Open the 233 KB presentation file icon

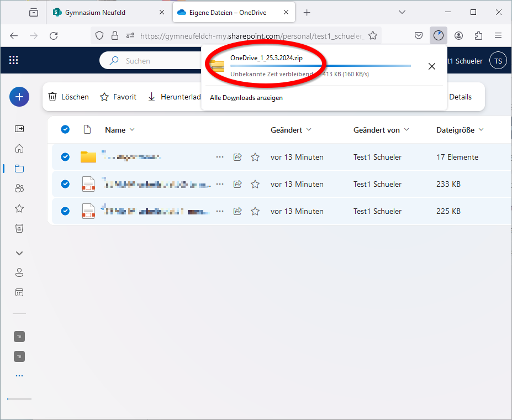pyautogui.click(x=88, y=184)
